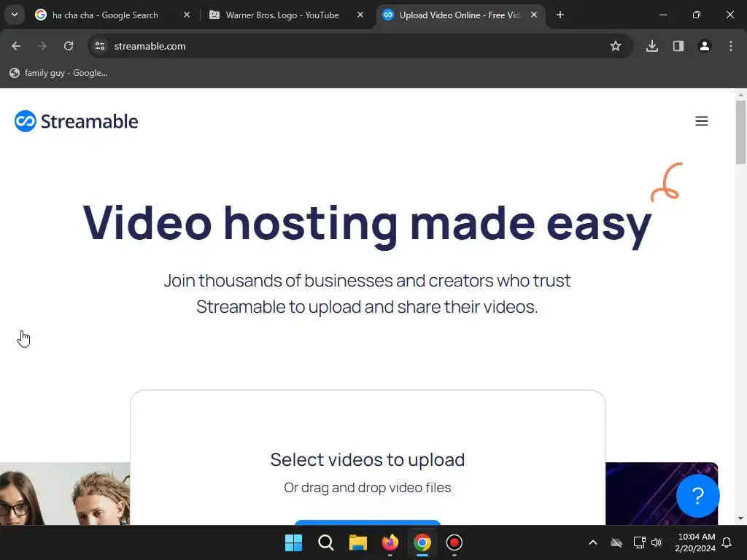Open the tab search dropdown arrow
Screen dimensions: 747x560
click(15, 15)
